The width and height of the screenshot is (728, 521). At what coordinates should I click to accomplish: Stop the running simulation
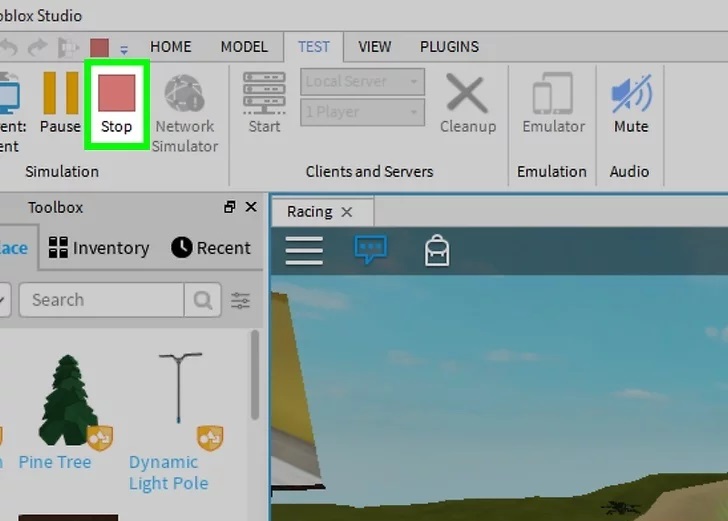click(x=117, y=104)
